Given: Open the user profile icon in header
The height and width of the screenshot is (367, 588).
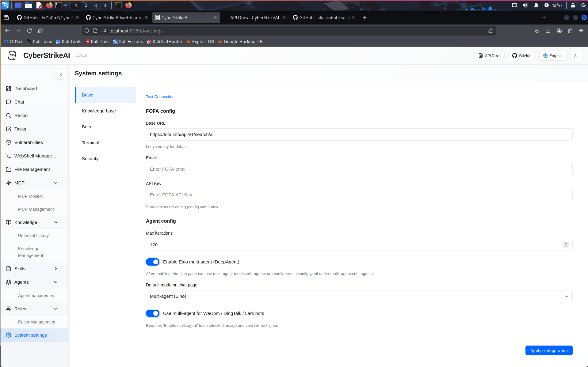Looking at the screenshot, I should (x=575, y=55).
